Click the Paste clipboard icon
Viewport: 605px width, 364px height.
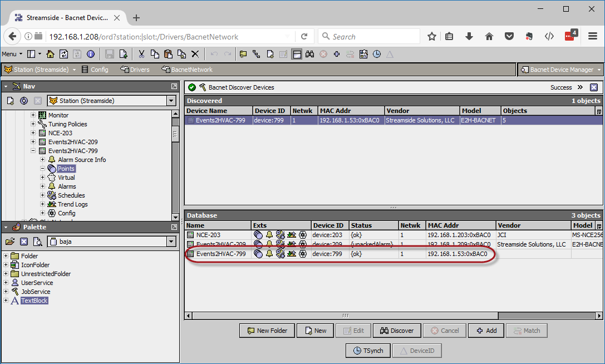click(x=168, y=54)
